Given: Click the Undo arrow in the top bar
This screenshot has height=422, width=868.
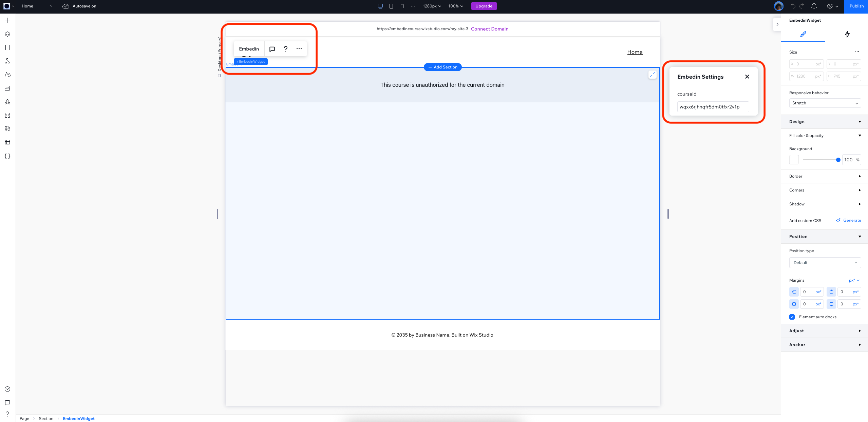Looking at the screenshot, I should coord(793,6).
